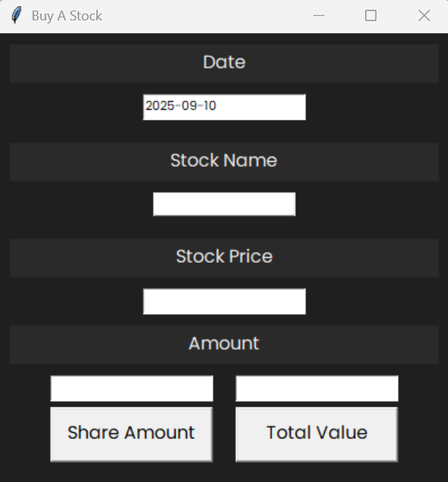This screenshot has width=448, height=482.
Task: Click dark empty area below the buttons
Action: [224, 472]
